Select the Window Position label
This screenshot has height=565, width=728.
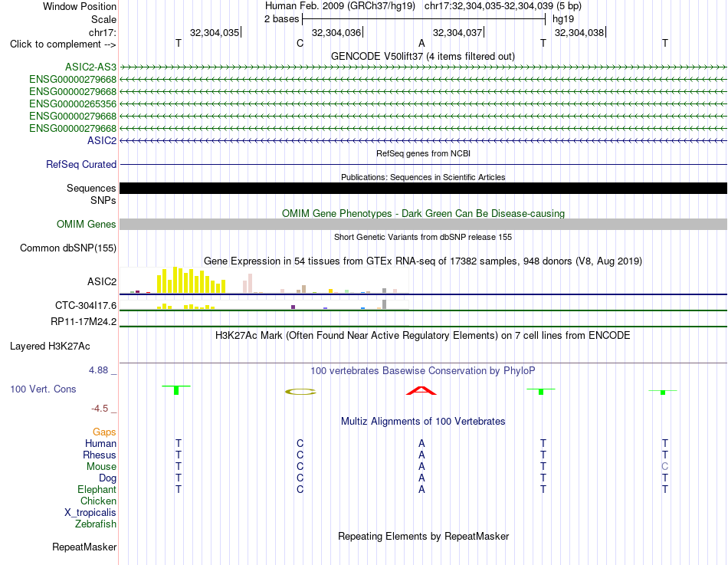(x=80, y=6)
